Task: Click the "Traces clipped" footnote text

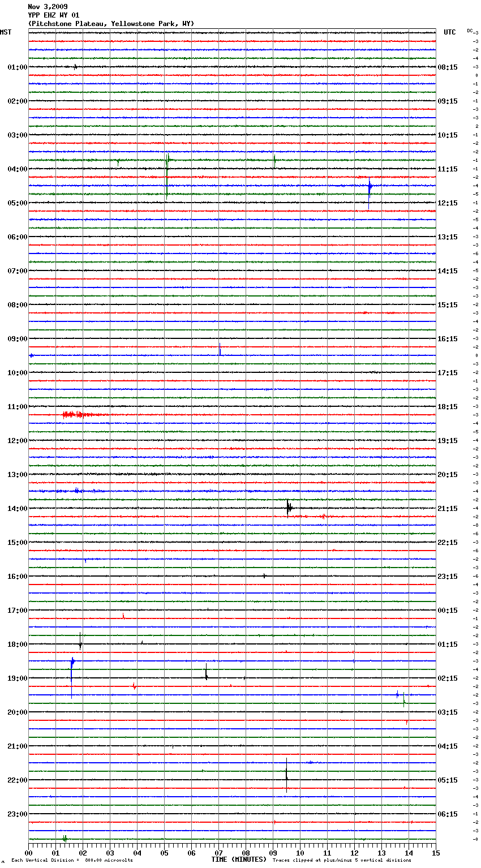Action: point(342,861)
